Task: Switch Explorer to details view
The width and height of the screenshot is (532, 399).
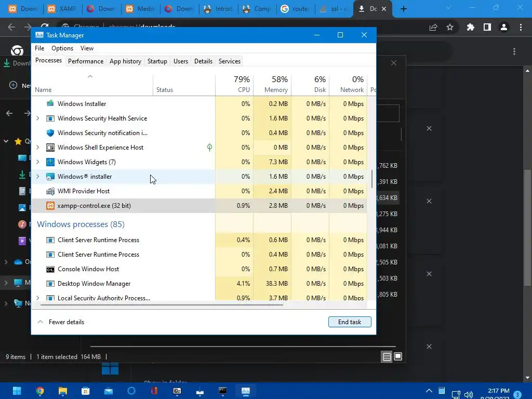Action: click(387, 356)
